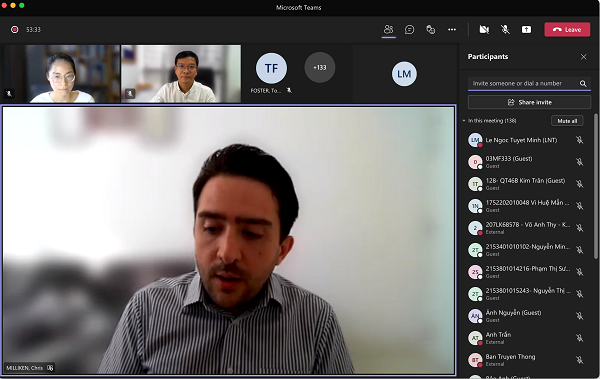600x379 pixels.
Task: Collapse the In this meeting list
Action: [464, 121]
